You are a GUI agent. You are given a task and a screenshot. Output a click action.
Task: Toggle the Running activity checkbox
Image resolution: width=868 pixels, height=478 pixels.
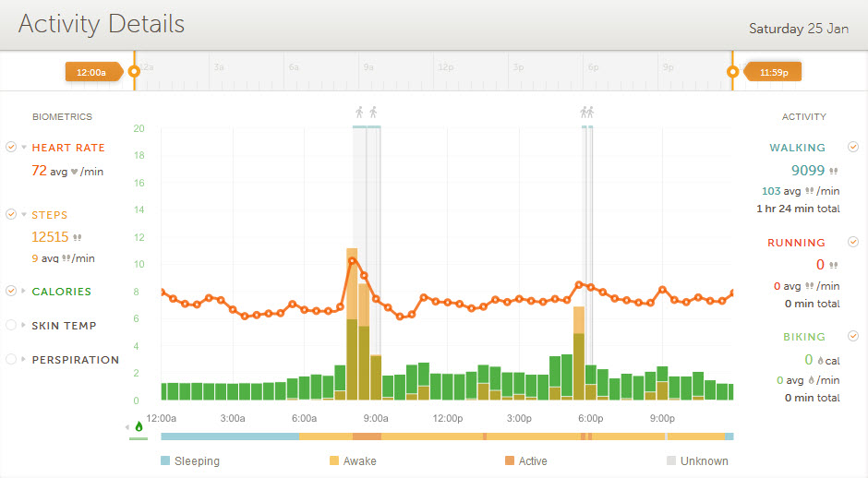(853, 242)
